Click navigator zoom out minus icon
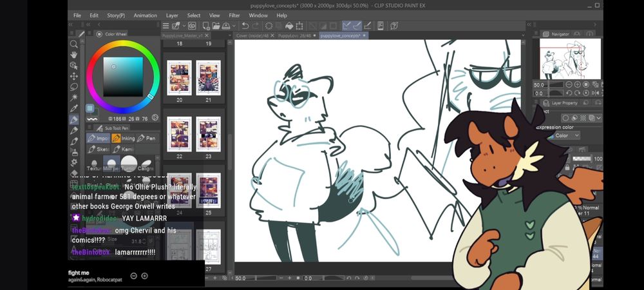The image size is (644, 290). [569, 84]
